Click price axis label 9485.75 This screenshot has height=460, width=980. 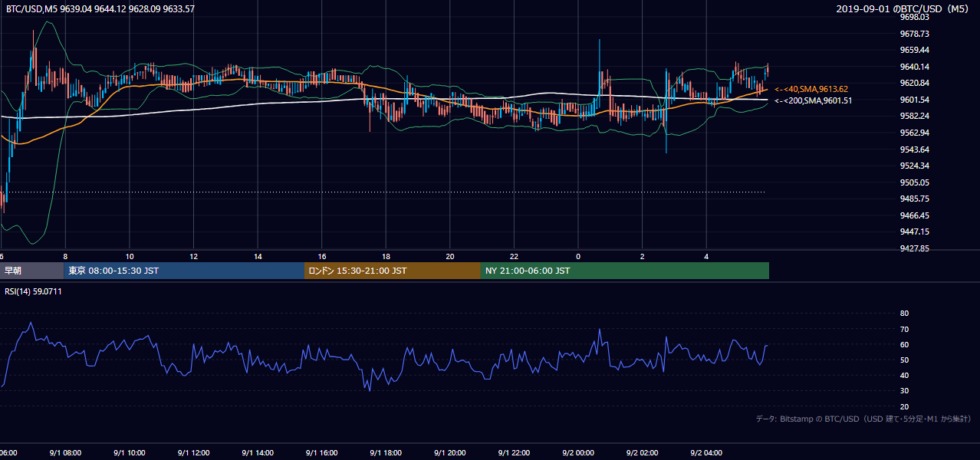915,199
